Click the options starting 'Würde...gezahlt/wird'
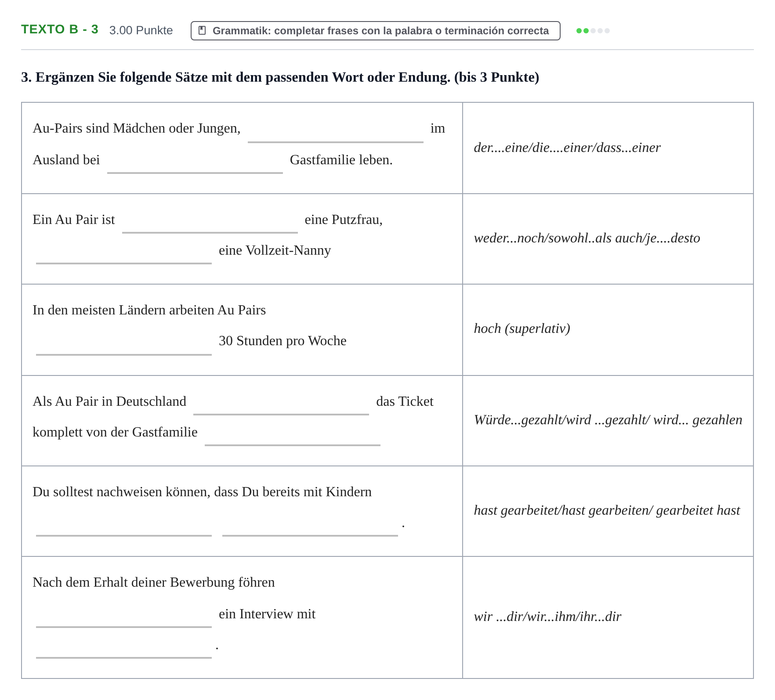 coord(608,420)
